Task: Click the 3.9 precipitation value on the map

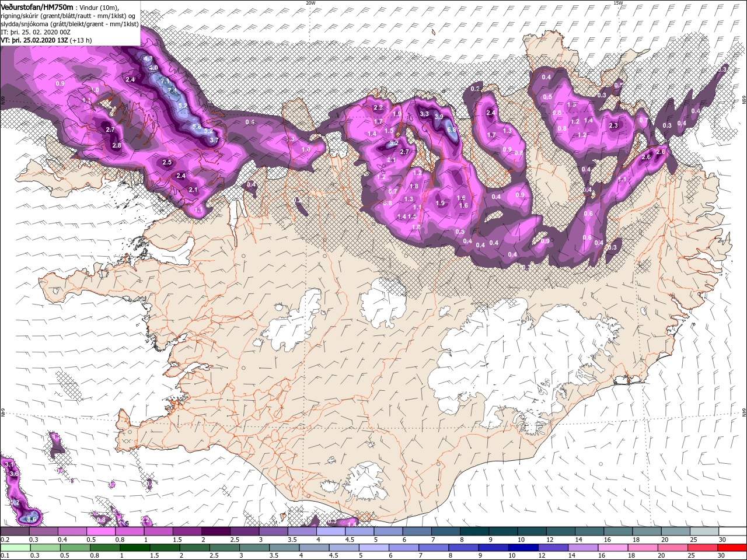Action: (439, 117)
